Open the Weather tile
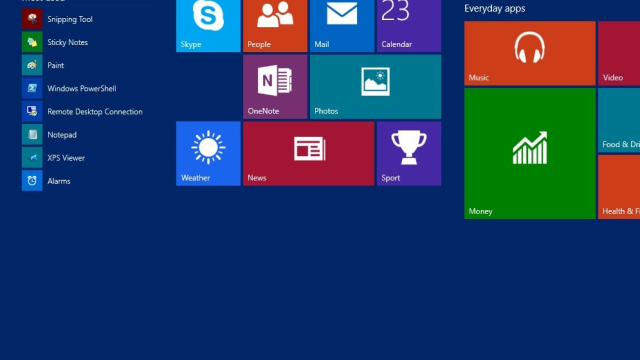The height and width of the screenshot is (360, 640). click(208, 153)
